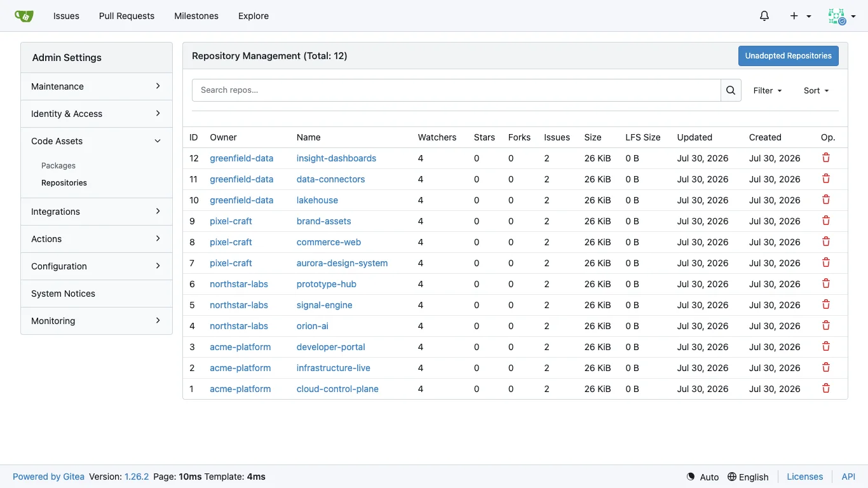Click the search magnifier icon button
The image size is (868, 488).
pos(731,90)
